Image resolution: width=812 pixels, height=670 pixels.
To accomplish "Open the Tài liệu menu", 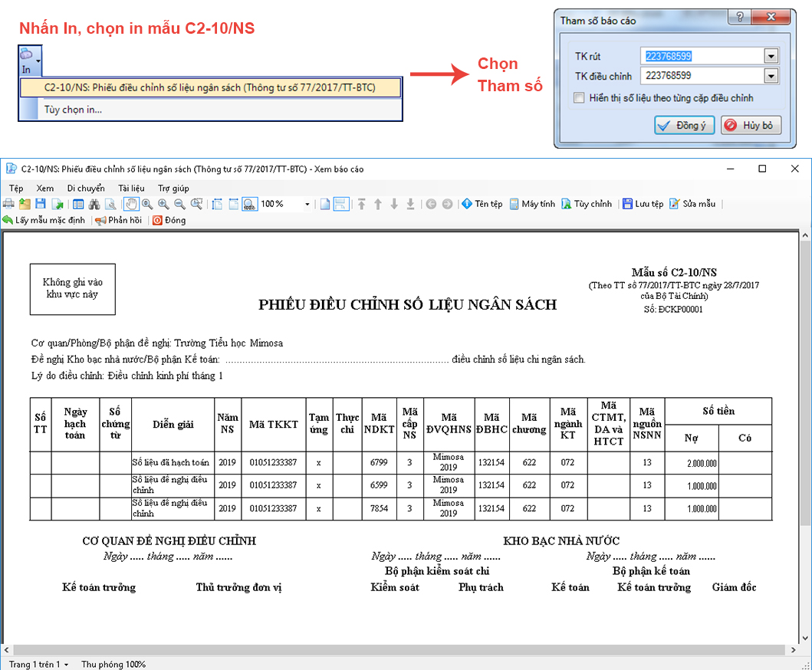I will click(131, 188).
